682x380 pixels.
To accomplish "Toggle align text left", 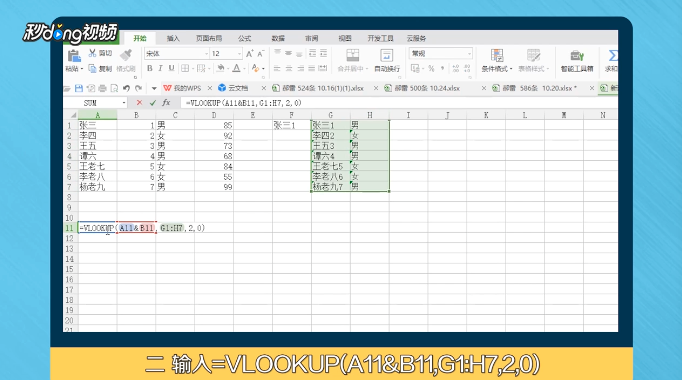I will (277, 68).
